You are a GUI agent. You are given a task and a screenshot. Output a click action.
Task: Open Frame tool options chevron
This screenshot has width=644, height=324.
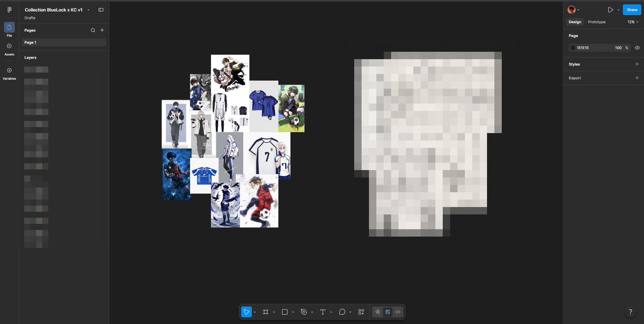(274, 312)
